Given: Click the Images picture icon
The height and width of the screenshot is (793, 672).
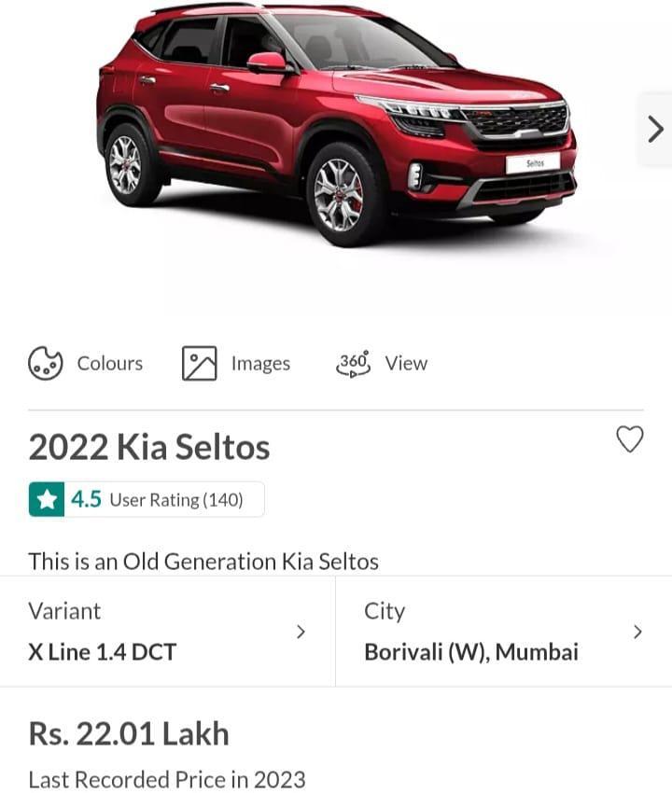Looking at the screenshot, I should click(x=199, y=363).
